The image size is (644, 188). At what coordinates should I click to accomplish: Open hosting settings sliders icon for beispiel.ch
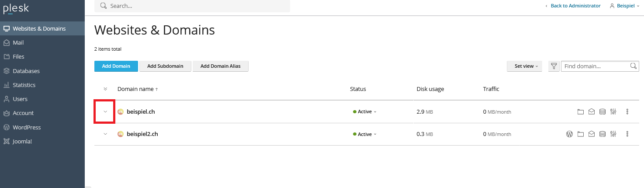coord(613,112)
